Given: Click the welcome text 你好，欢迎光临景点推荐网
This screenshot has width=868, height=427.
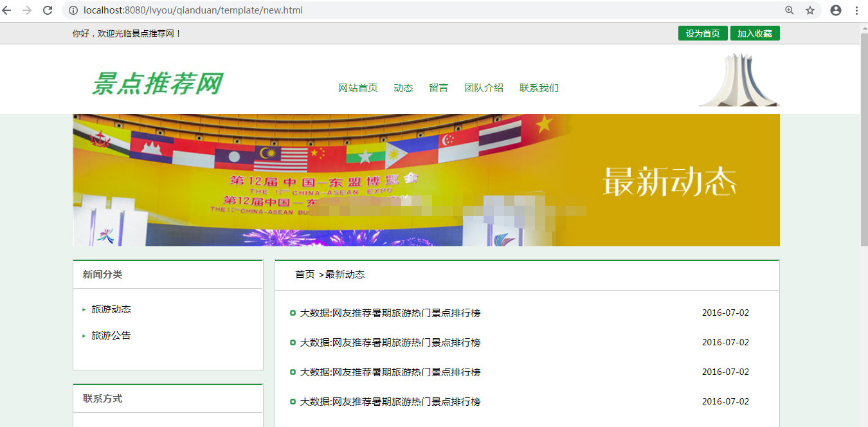Looking at the screenshot, I should click(x=127, y=33).
